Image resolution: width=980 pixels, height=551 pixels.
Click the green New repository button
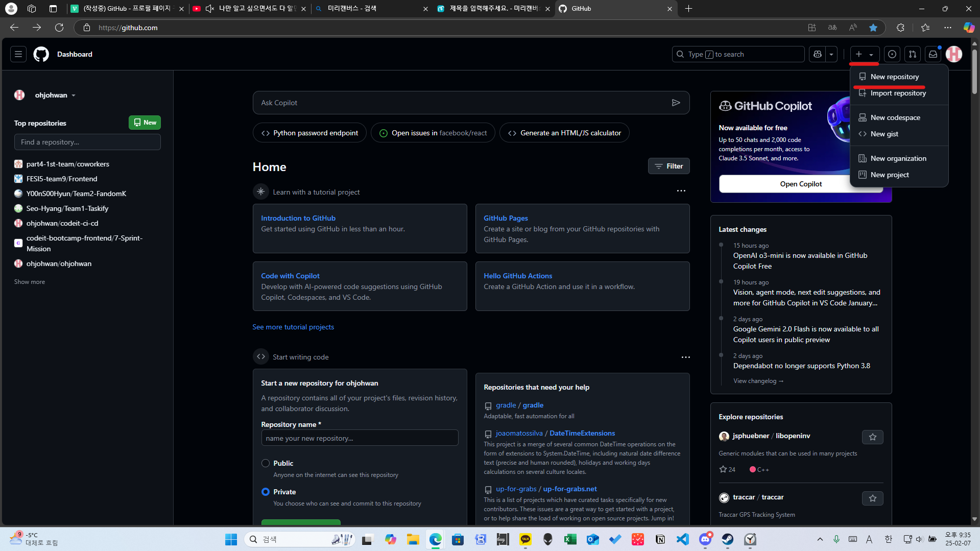tap(145, 123)
